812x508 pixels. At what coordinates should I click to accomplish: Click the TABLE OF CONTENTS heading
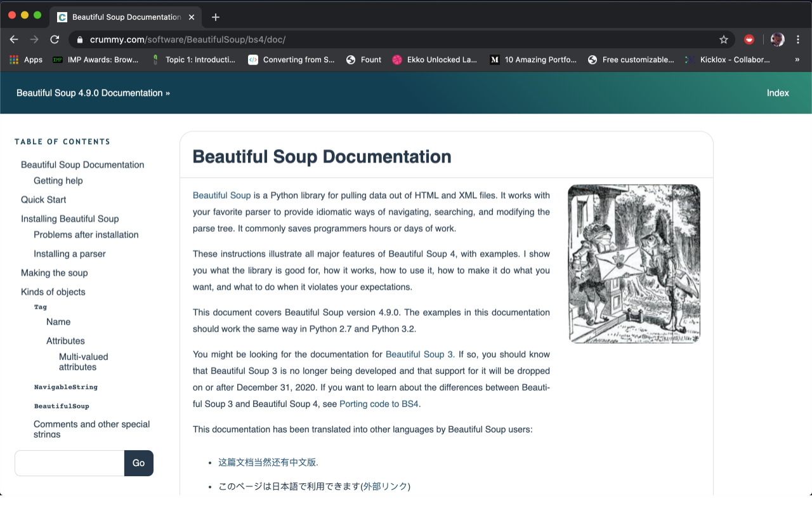[x=62, y=142]
